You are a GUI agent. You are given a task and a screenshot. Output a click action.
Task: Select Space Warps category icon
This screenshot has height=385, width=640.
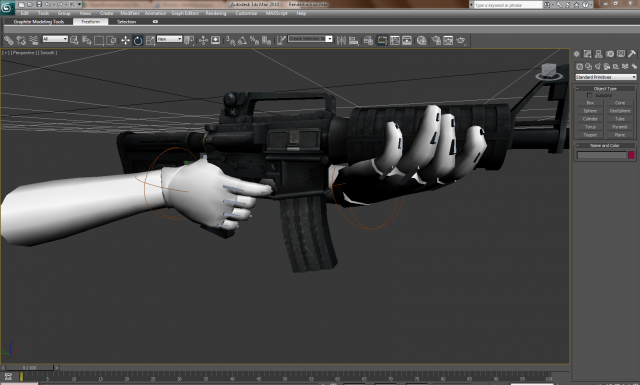(x=625, y=67)
